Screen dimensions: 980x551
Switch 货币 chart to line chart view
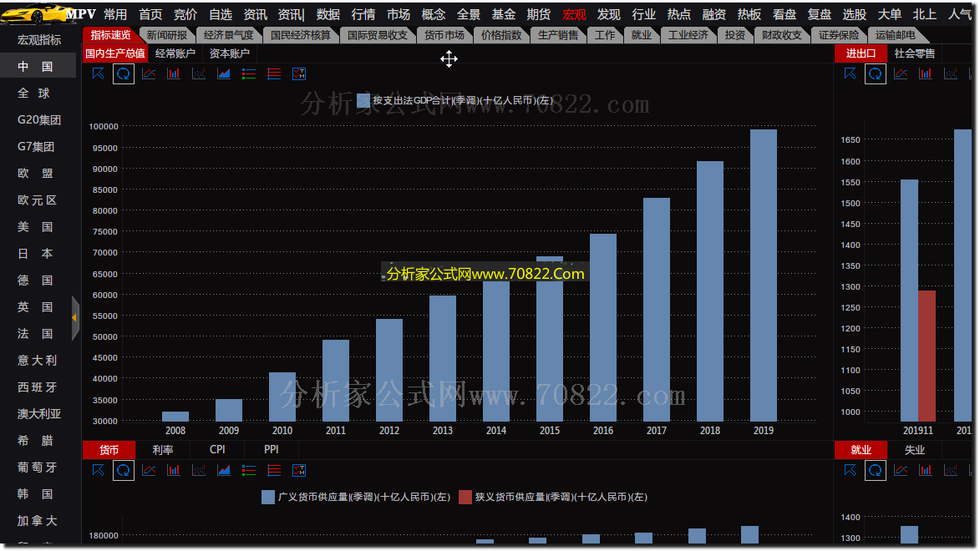pyautogui.click(x=149, y=470)
